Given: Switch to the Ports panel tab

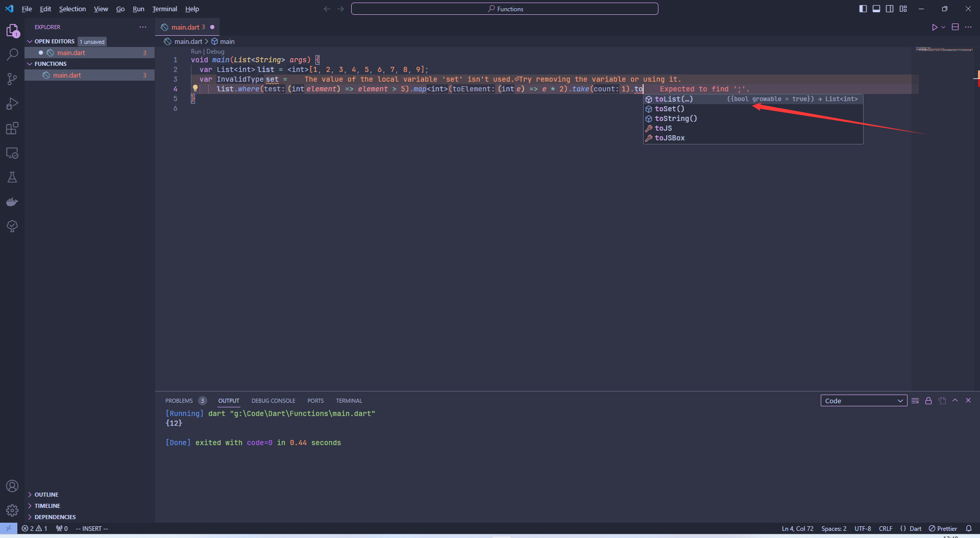Looking at the screenshot, I should click(315, 401).
